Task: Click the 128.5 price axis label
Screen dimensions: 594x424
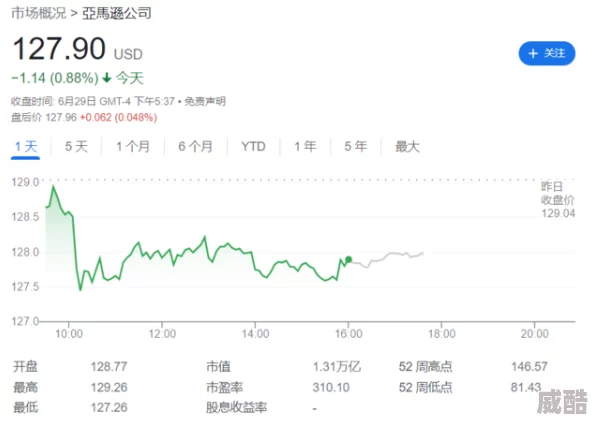Action: [x=25, y=217]
